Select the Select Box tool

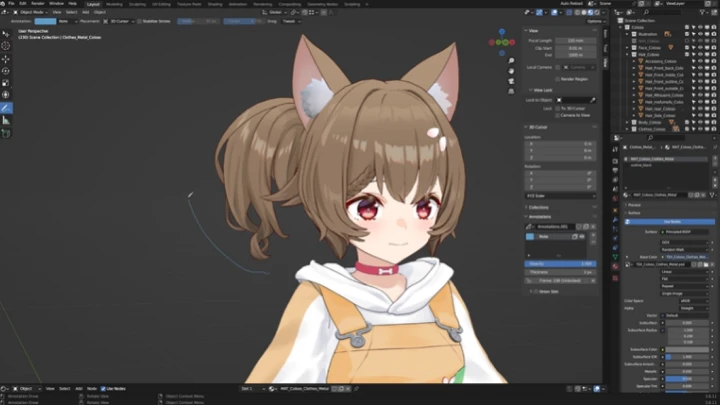tap(6, 34)
